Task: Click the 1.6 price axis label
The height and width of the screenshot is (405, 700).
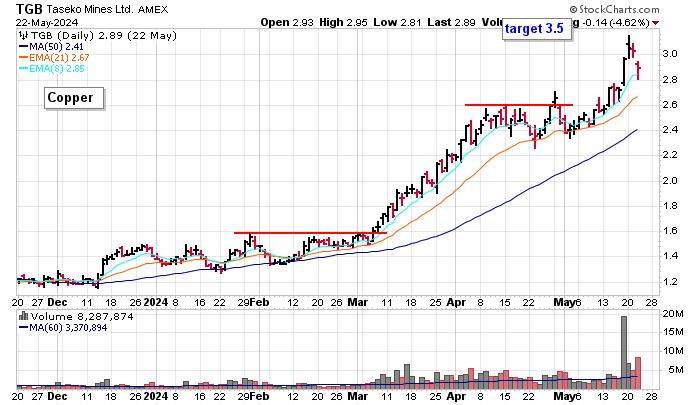Action: pos(670,231)
